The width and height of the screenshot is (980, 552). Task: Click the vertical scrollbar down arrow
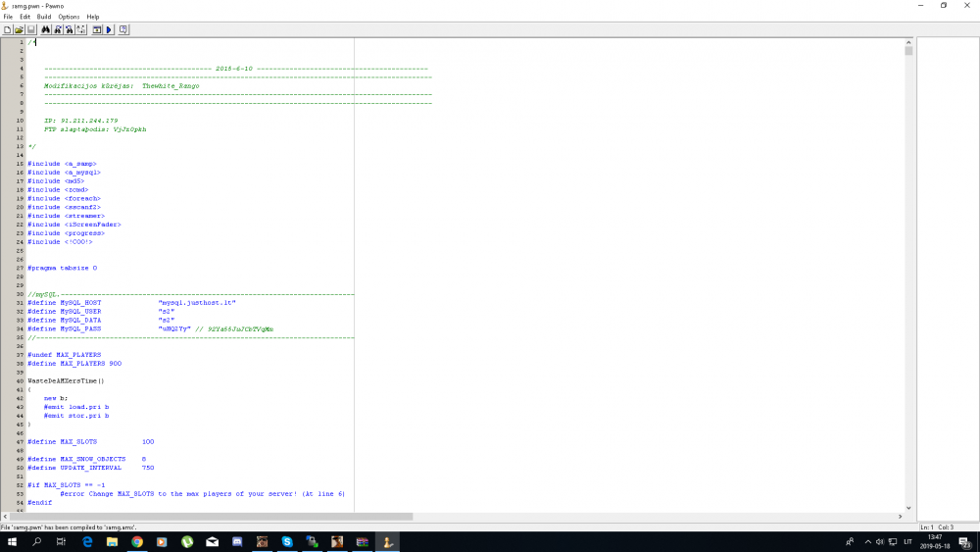pyautogui.click(x=908, y=508)
